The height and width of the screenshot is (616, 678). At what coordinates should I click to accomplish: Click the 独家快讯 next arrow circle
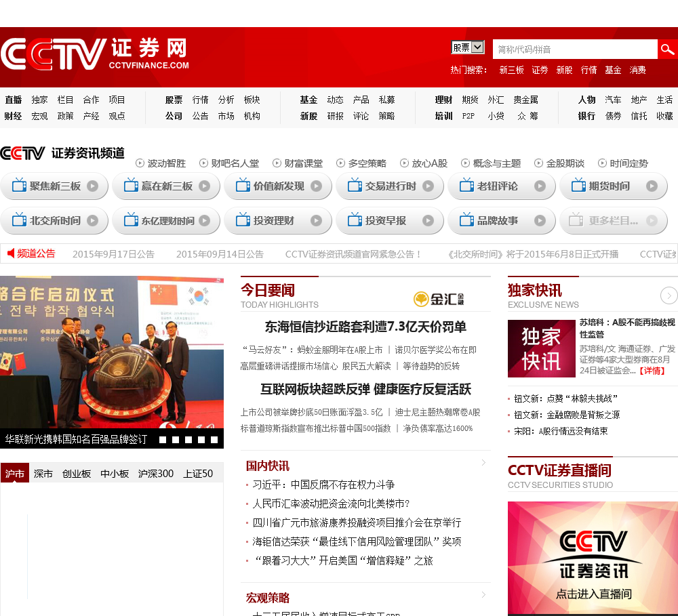click(669, 295)
